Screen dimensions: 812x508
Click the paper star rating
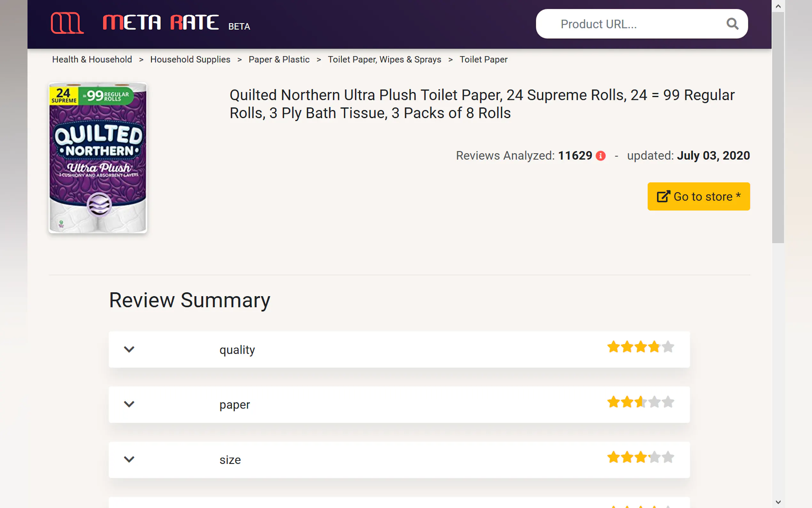click(640, 402)
